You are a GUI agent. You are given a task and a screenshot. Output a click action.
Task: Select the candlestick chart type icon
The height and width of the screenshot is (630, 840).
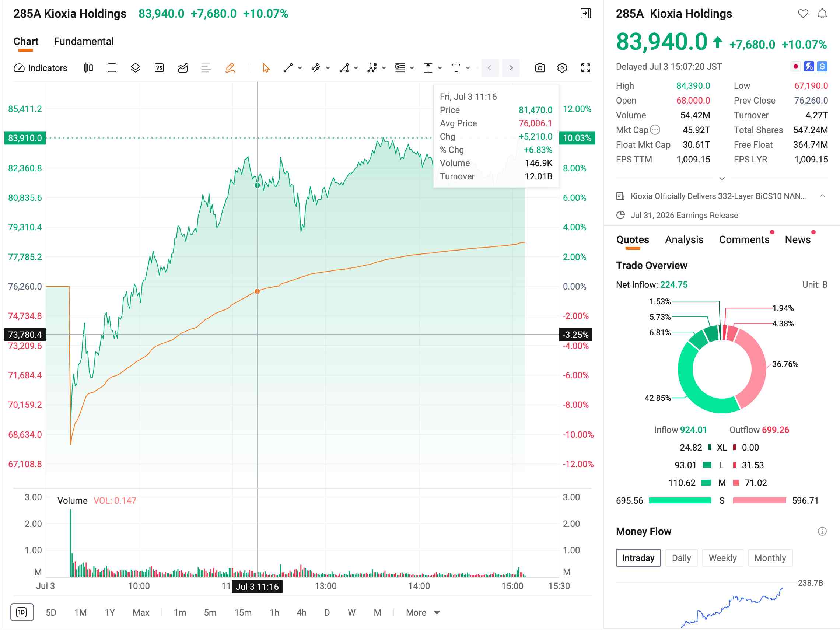[x=88, y=68]
